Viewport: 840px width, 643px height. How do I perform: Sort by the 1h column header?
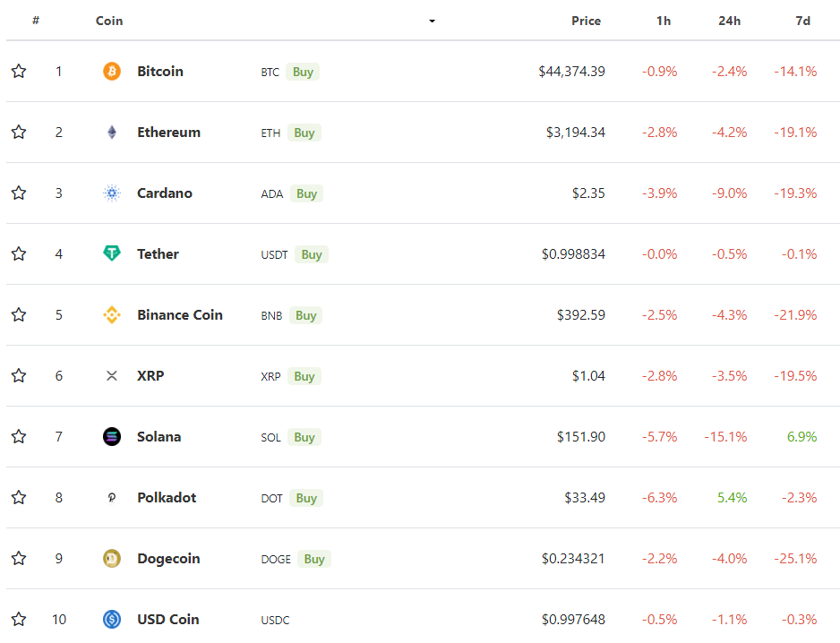click(x=664, y=21)
